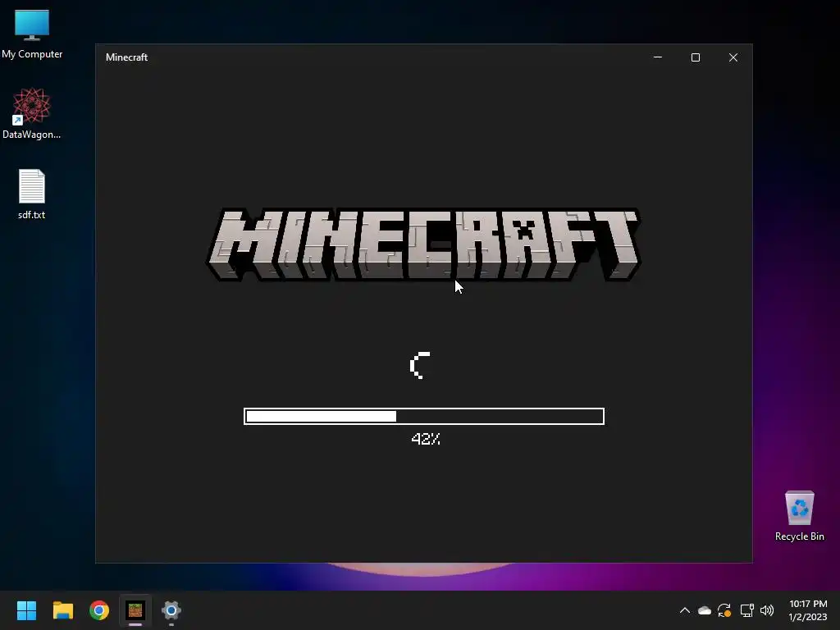
Task: Open the volume speaker tray icon
Action: tap(767, 610)
